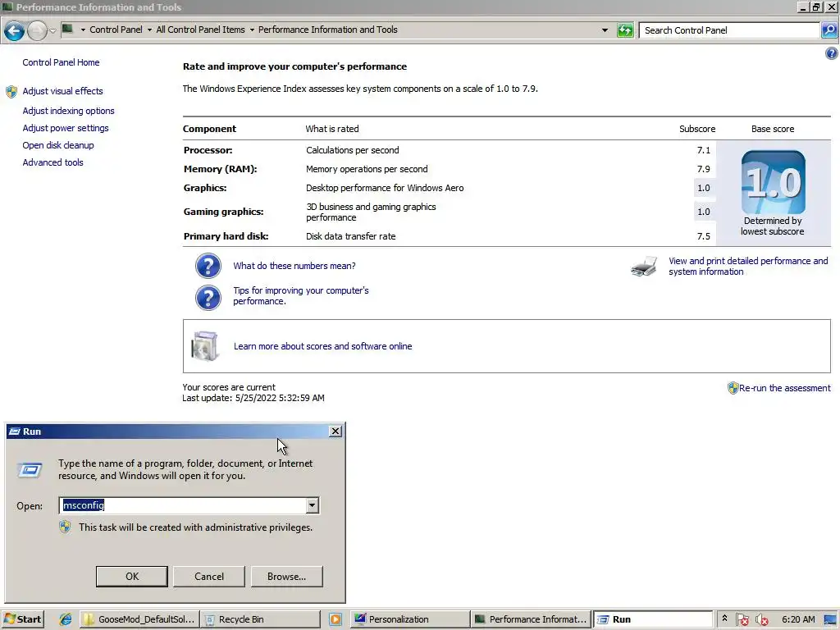This screenshot has height=630, width=840.
Task: Select the Processor subscore 7.1
Action: coord(703,151)
